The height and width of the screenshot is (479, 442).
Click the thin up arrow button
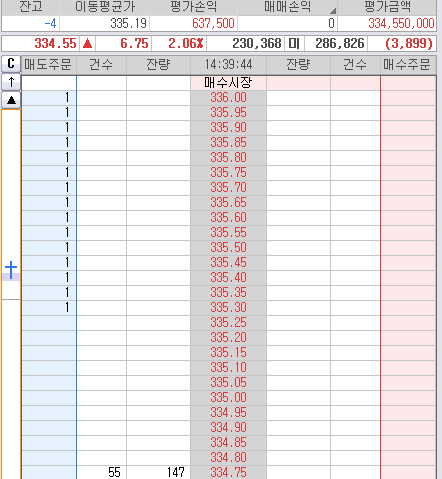tap(11, 82)
